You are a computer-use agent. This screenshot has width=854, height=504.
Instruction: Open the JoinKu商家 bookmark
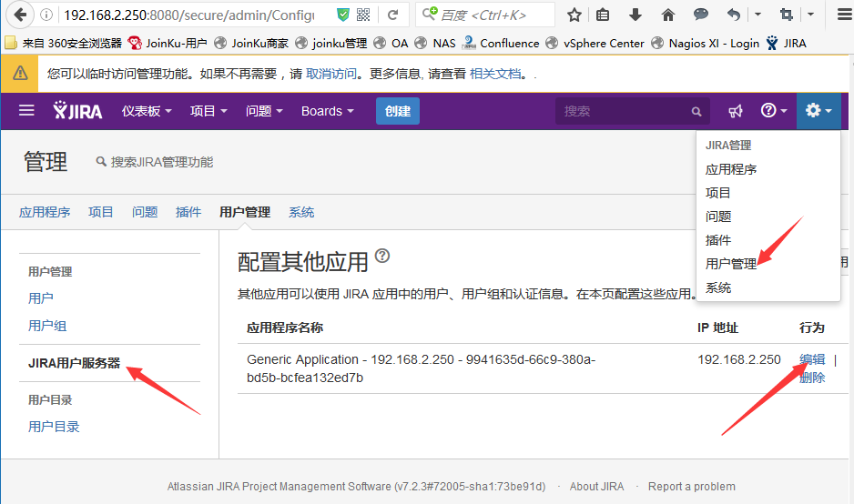(251, 43)
